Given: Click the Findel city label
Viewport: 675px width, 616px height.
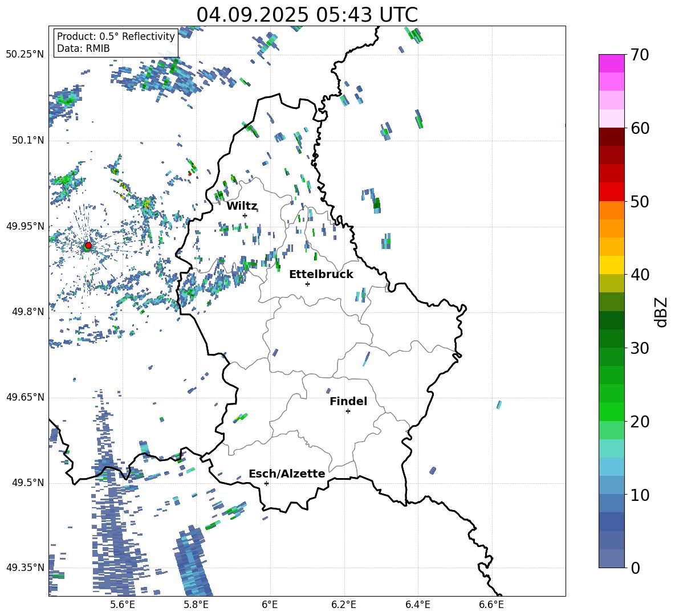Looking at the screenshot, I should [348, 401].
